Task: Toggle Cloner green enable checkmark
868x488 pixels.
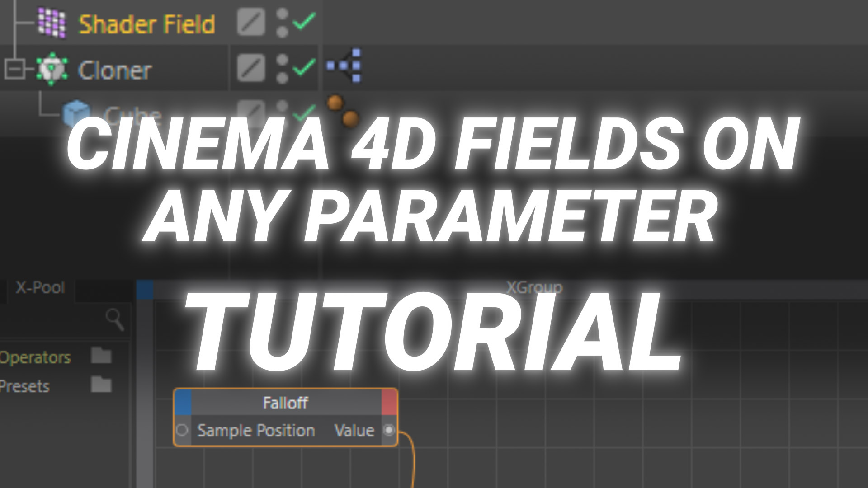Action: pyautogui.click(x=304, y=68)
